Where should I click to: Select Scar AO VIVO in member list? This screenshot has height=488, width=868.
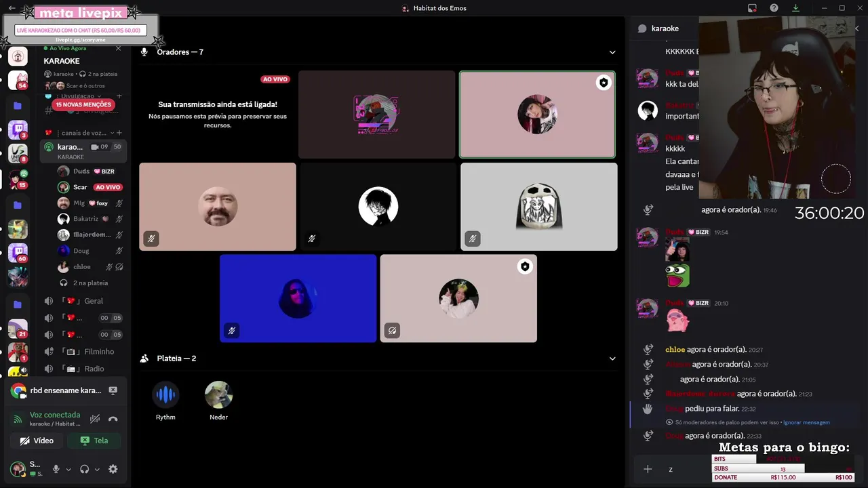click(x=90, y=187)
